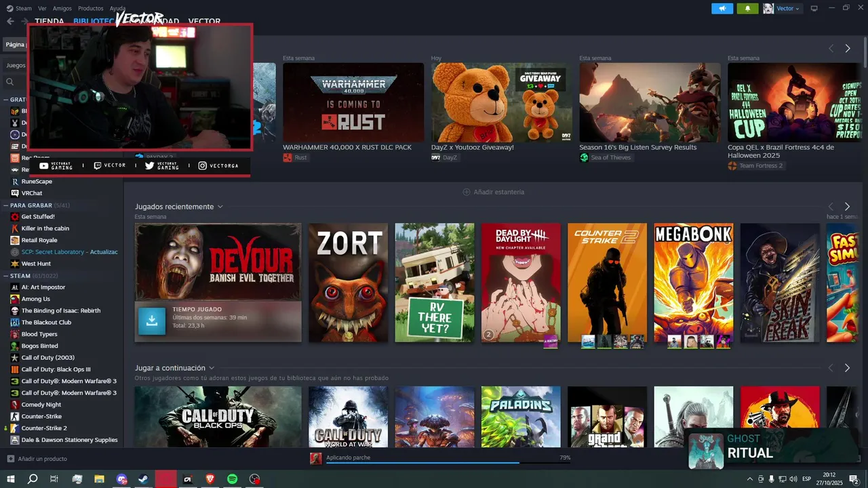Image resolution: width=868 pixels, height=488 pixels.
Task: Open the Ver menu
Action: click(x=42, y=8)
